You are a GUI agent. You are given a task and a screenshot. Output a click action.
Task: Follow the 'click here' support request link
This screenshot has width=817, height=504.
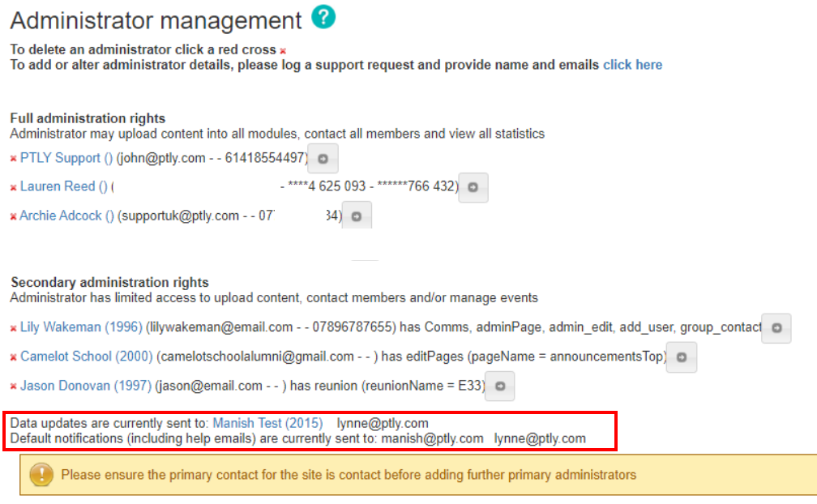coord(632,65)
